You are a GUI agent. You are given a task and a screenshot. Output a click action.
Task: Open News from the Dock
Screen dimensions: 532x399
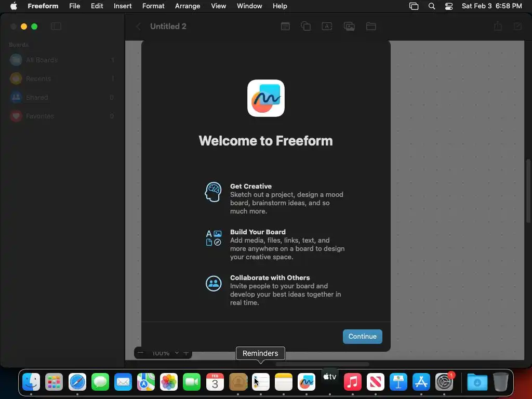pyautogui.click(x=375, y=382)
